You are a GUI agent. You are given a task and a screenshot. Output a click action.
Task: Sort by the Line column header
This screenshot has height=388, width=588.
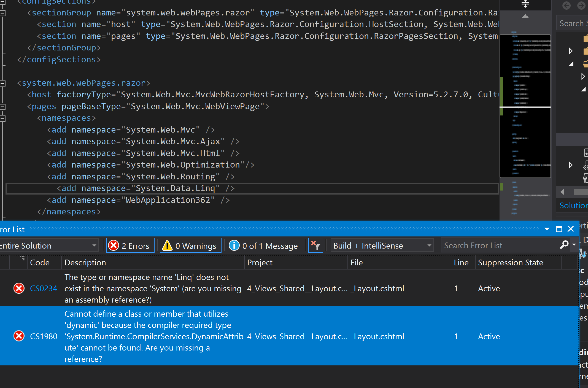pos(463,263)
